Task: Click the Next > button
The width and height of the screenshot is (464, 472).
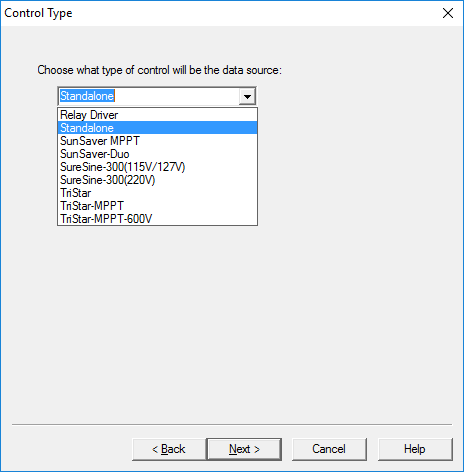Action: 244,449
